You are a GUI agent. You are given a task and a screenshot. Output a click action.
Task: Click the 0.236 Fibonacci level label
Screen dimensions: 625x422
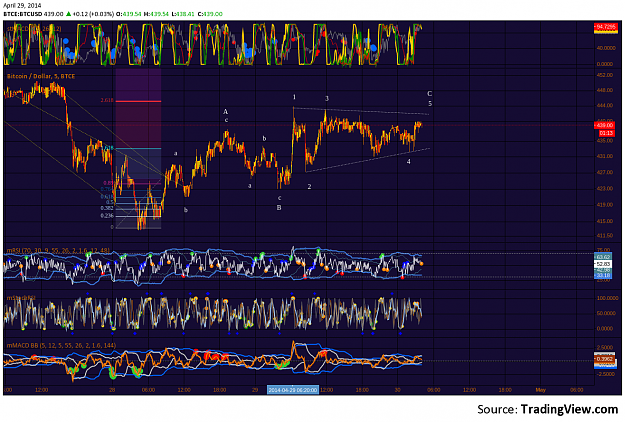(107, 216)
